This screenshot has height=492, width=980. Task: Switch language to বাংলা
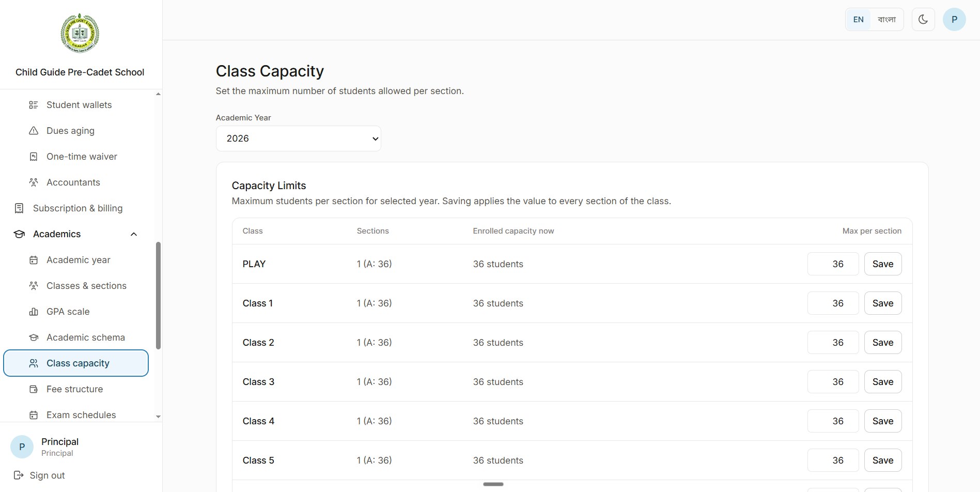(886, 20)
